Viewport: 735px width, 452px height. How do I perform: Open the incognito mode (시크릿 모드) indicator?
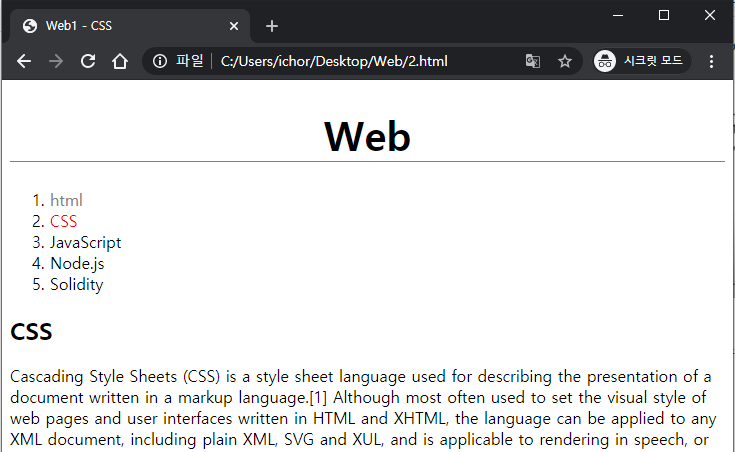click(x=642, y=61)
